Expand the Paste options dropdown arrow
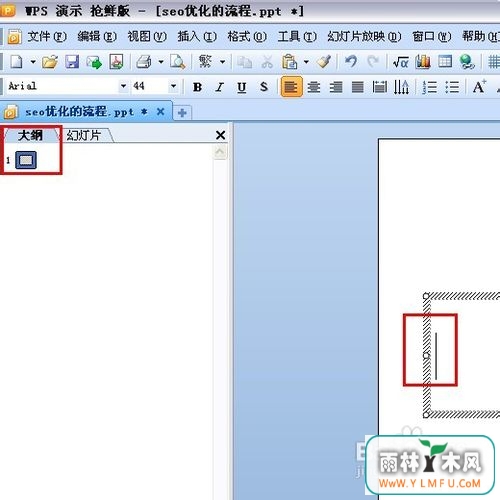 click(x=306, y=62)
